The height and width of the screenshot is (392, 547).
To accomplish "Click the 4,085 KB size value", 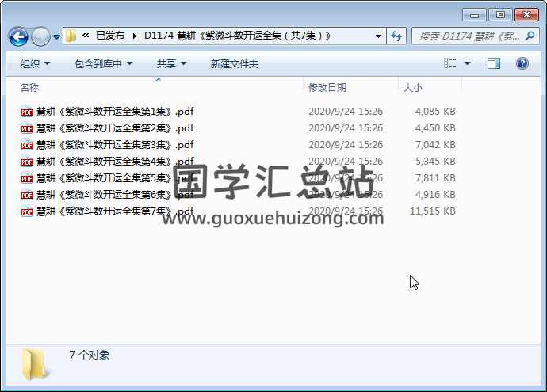I will (435, 111).
